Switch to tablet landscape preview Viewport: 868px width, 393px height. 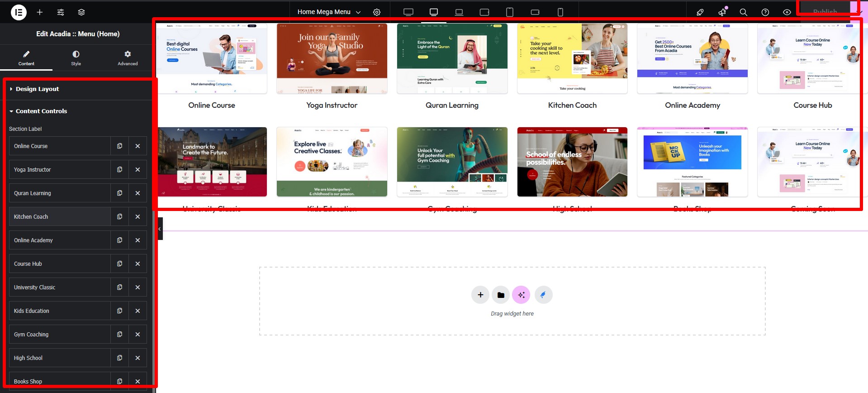point(484,12)
